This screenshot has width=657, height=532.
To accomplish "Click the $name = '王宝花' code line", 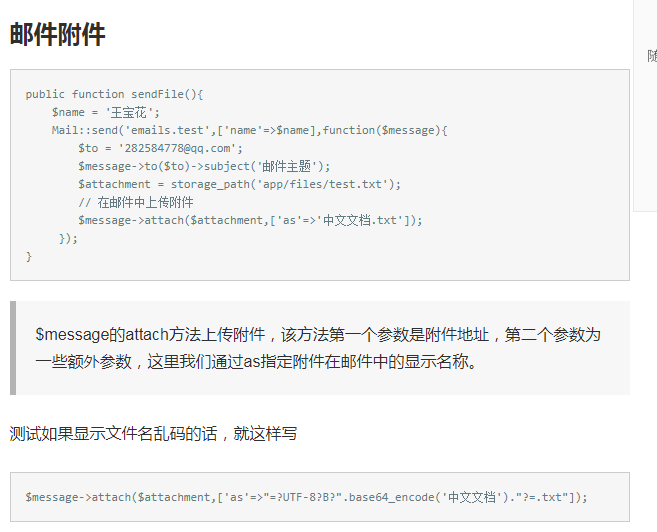I will point(106,112).
